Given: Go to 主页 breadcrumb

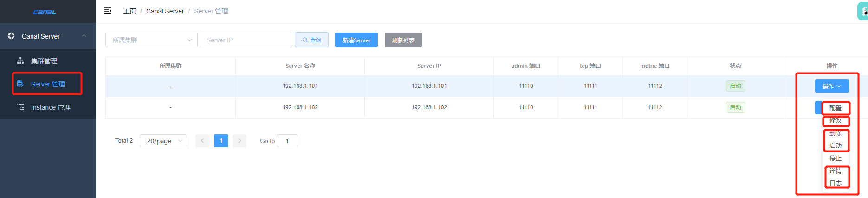Looking at the screenshot, I should 130,11.
